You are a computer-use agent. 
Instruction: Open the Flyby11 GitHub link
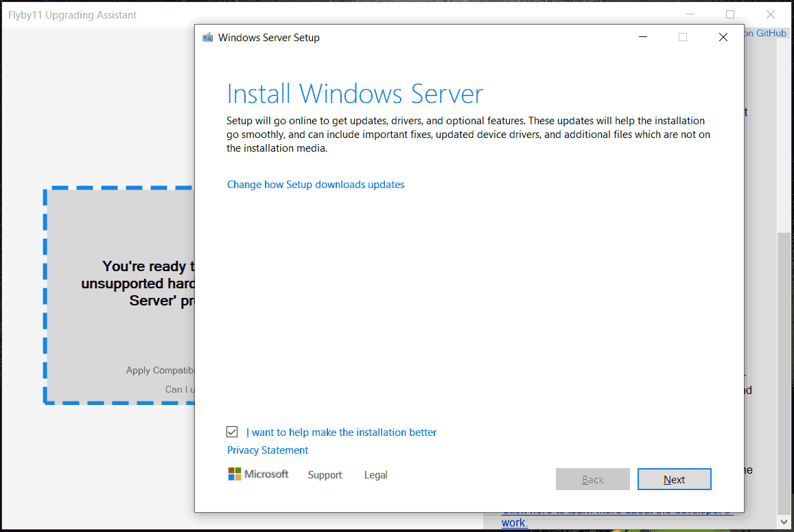767,33
